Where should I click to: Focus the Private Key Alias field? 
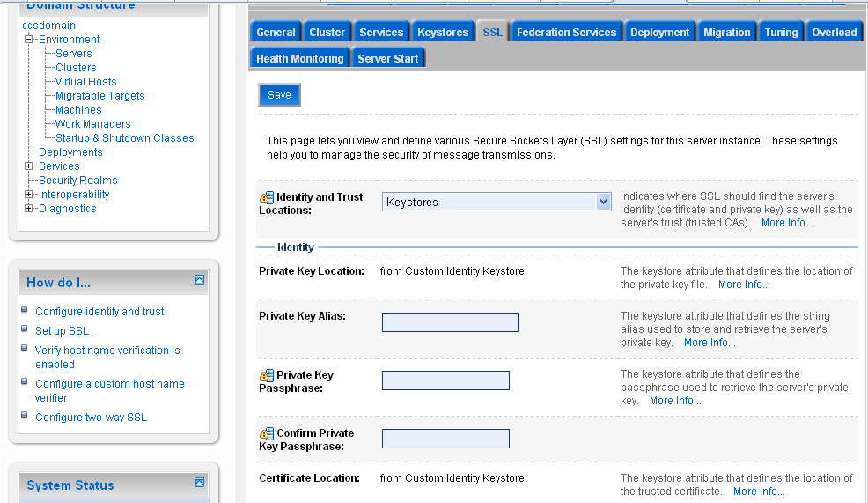tap(450, 322)
